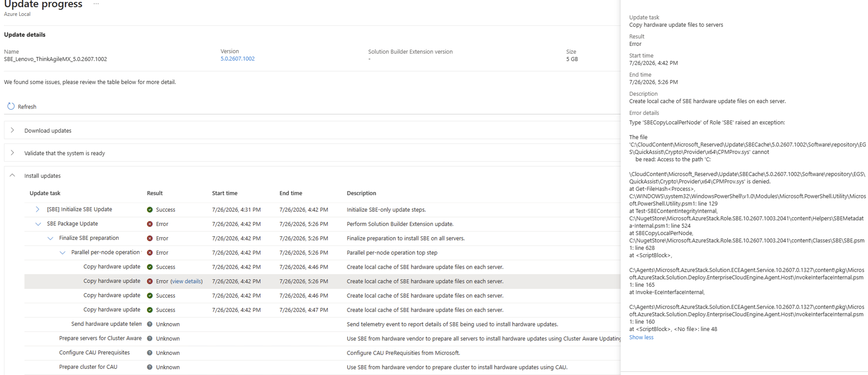Click 'Configure CAU PreRequisities from Microsoft.' description
The height and width of the screenshot is (375, 868).
point(403,353)
